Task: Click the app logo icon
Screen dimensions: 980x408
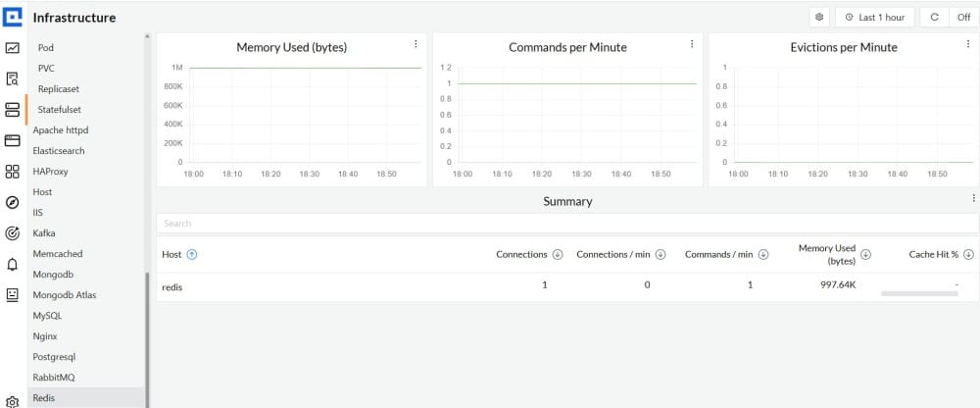Action: point(13,17)
